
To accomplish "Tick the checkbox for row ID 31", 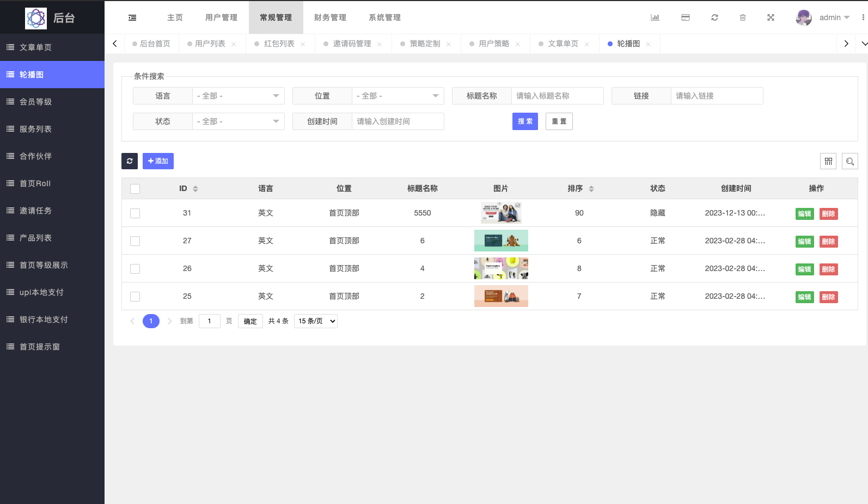I will click(135, 213).
